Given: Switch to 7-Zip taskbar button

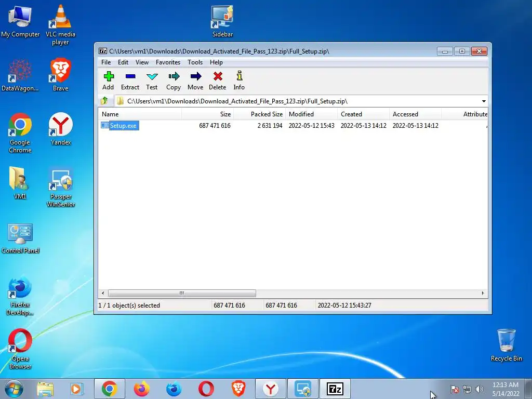Looking at the screenshot, I should tap(335, 389).
